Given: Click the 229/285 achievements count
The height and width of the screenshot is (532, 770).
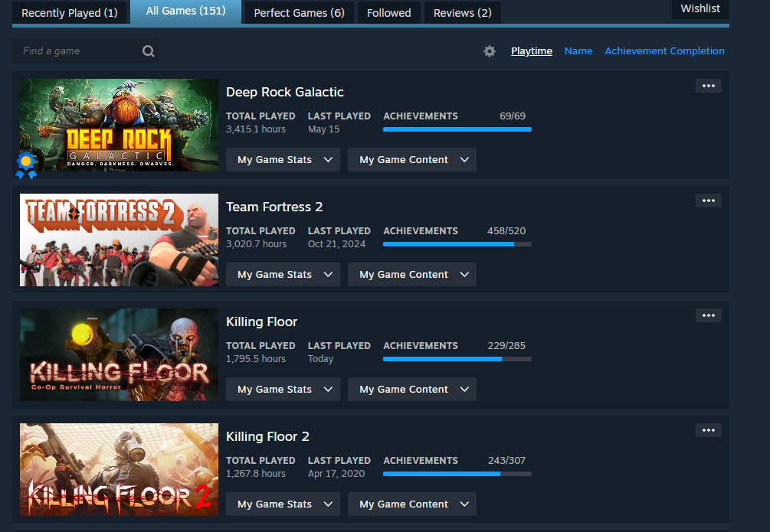Looking at the screenshot, I should (506, 346).
